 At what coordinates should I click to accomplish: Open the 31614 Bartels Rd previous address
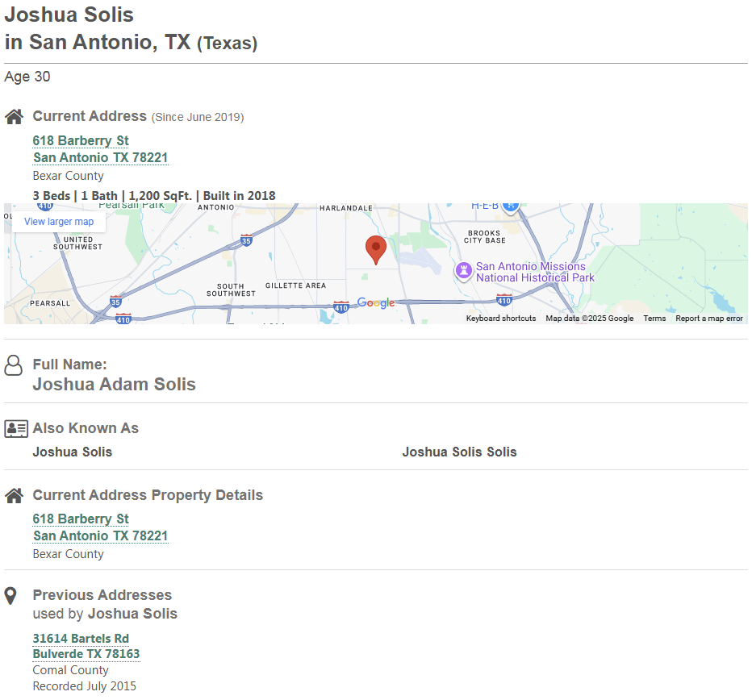pyautogui.click(x=81, y=638)
